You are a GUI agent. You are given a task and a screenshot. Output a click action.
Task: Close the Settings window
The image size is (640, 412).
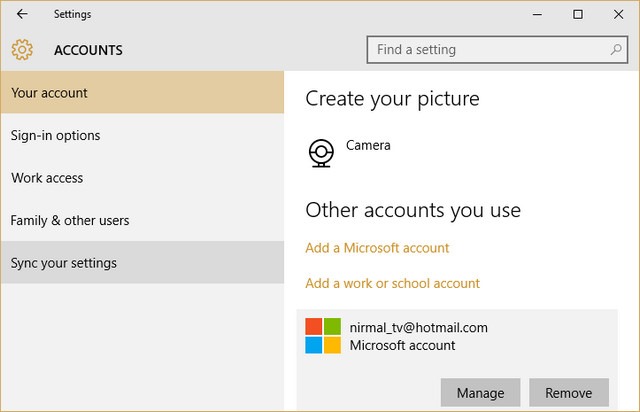618,14
